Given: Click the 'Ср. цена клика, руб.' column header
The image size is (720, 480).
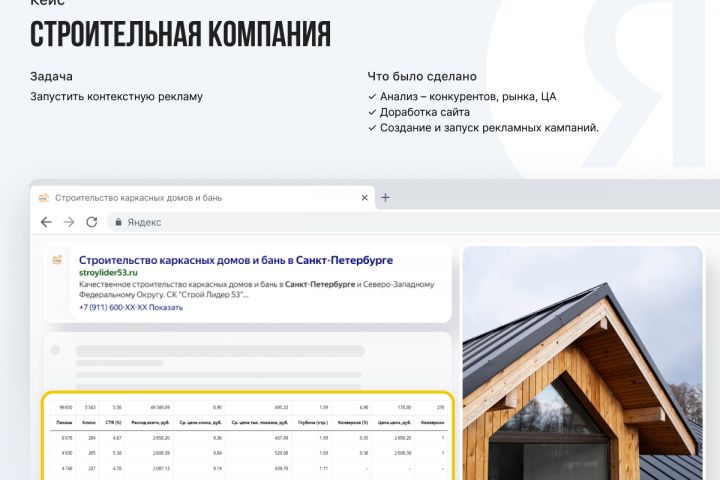Looking at the screenshot, I should click(x=201, y=422).
